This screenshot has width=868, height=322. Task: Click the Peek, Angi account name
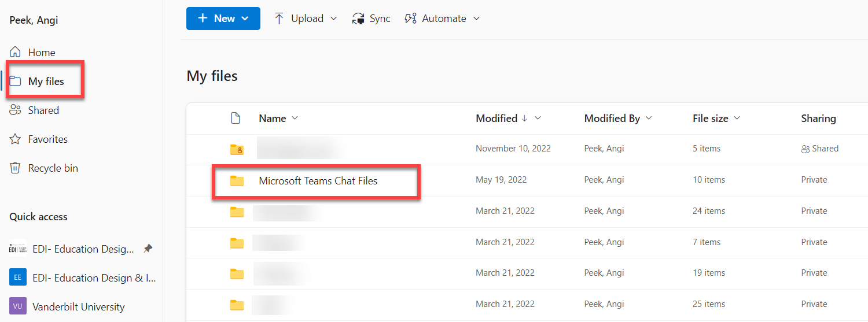pyautogui.click(x=34, y=20)
